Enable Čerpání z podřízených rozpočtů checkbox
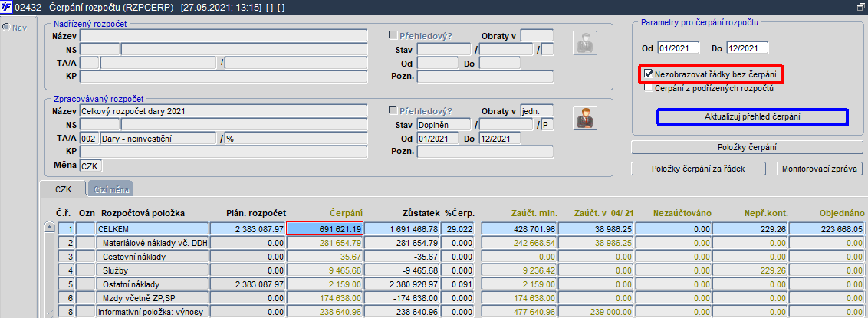Viewport: 868px width, 318px height. (x=648, y=87)
